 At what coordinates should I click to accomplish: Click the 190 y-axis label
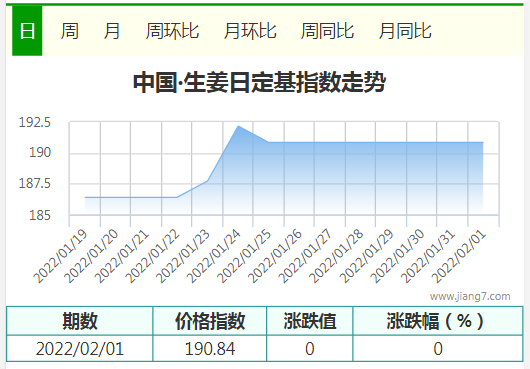click(40, 152)
